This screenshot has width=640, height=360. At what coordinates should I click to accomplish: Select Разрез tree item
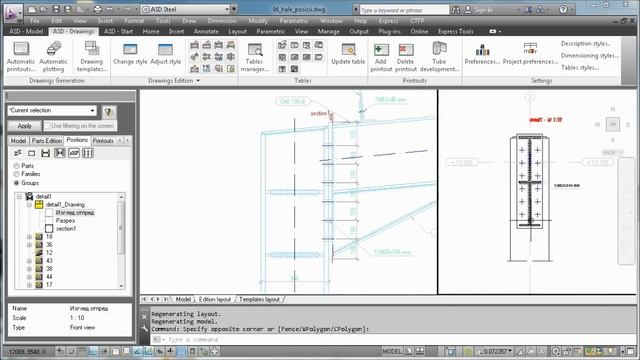(65, 221)
